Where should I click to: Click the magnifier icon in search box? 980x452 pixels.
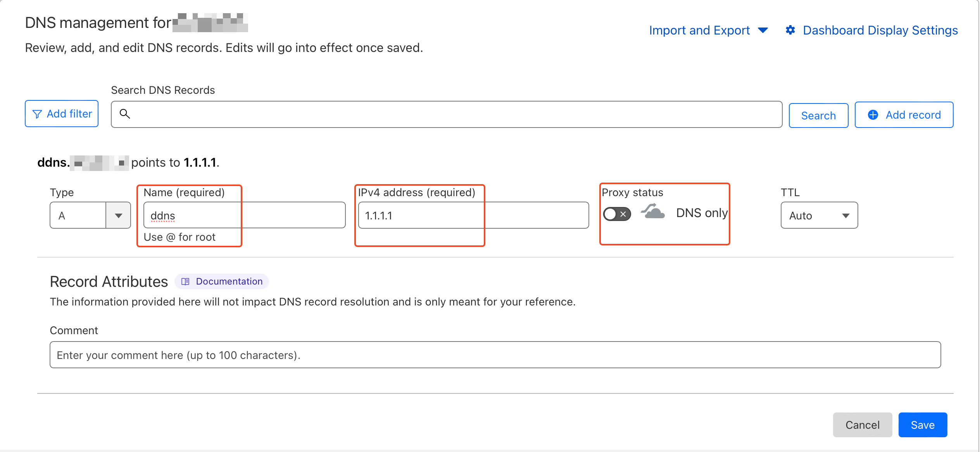point(124,114)
